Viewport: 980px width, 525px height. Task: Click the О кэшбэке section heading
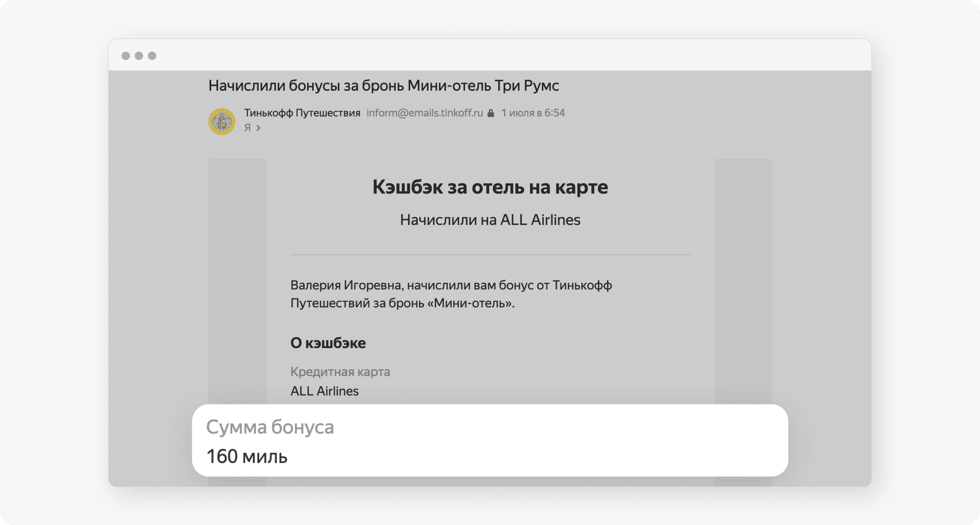tap(328, 343)
